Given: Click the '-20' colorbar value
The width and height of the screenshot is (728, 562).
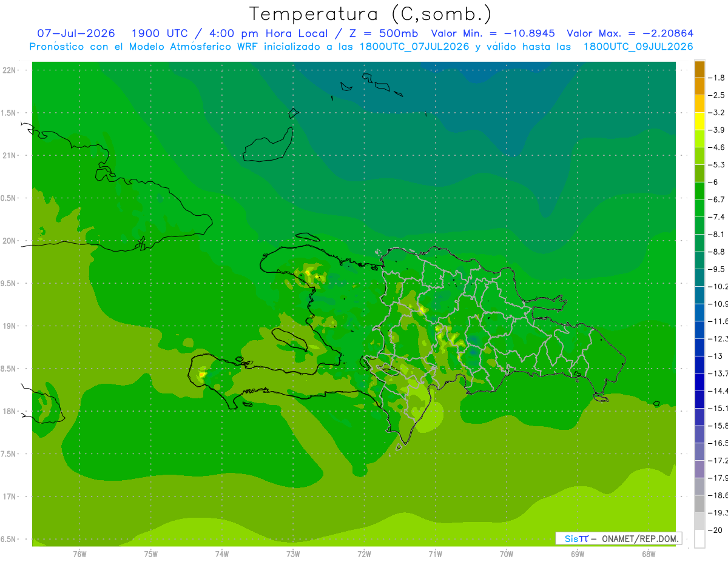Looking at the screenshot, I should (715, 530).
